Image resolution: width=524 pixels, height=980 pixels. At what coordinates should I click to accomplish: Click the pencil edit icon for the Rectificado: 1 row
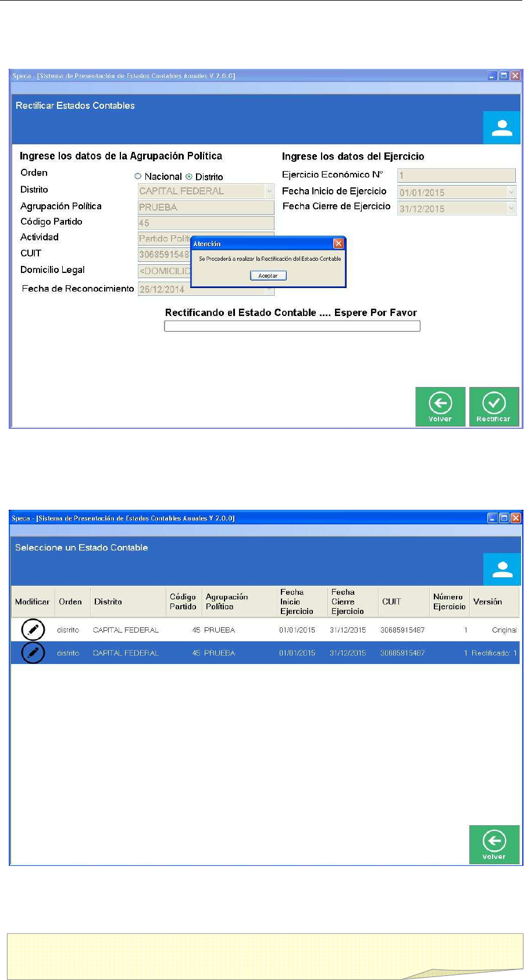[33, 653]
